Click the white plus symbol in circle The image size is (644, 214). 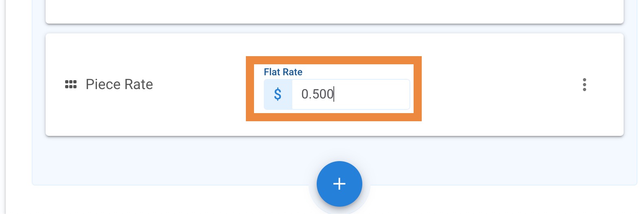[x=339, y=184]
